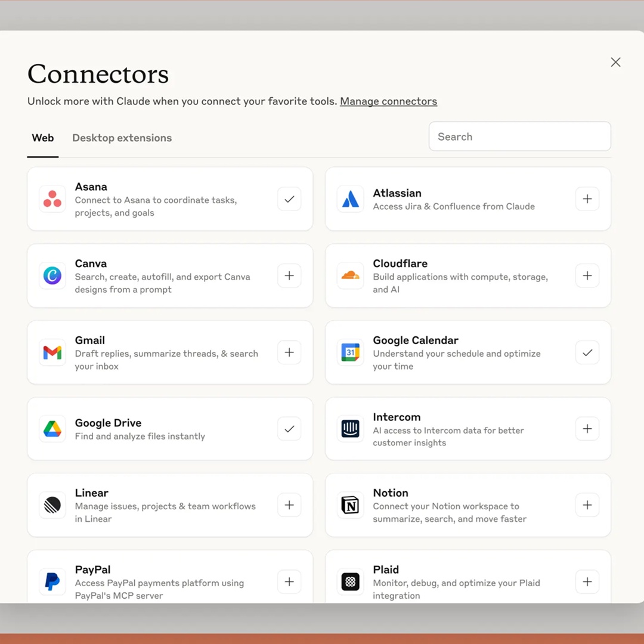Select the Canva connector title
644x644 pixels.
click(91, 264)
